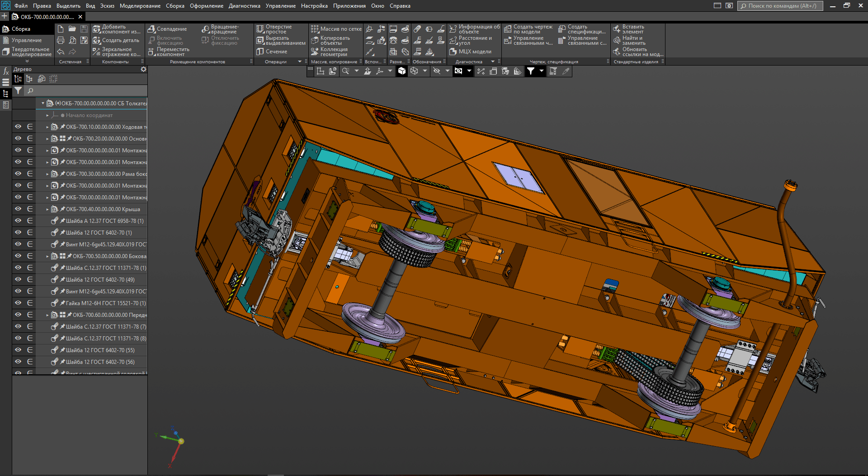Hide the ОКБ-700.40.00.00.00.00 Крыша component
This screenshot has width=868, height=476.
[x=18, y=209]
